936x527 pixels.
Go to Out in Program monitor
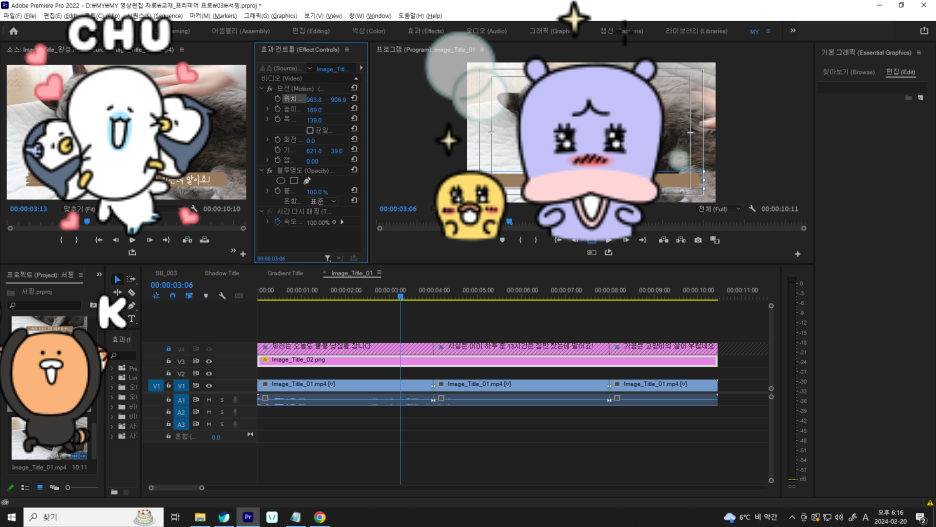[642, 240]
